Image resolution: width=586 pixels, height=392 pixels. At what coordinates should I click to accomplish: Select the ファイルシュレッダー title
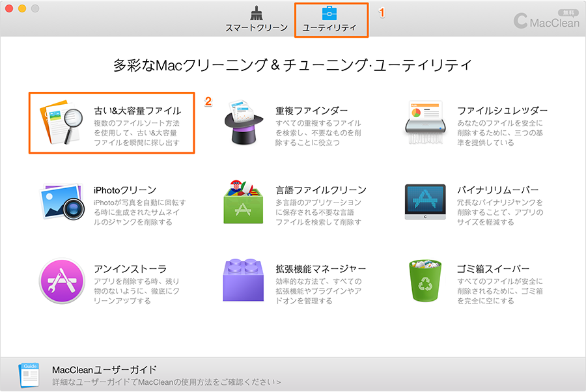coord(502,111)
